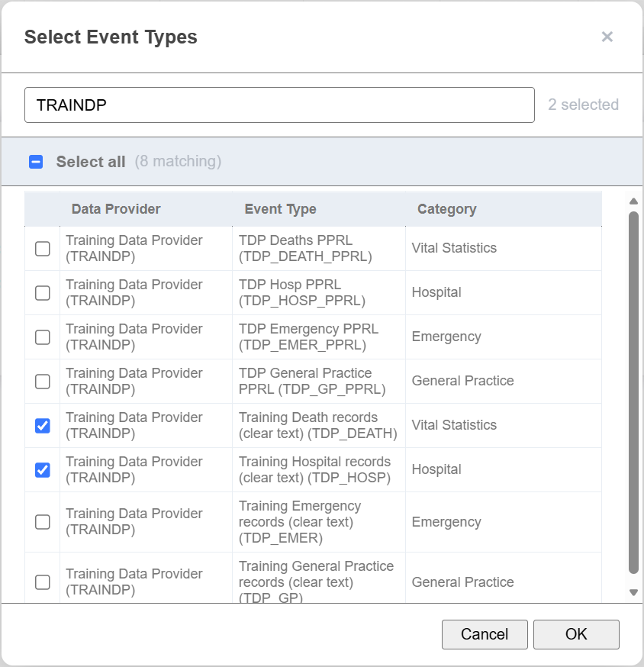This screenshot has height=667, width=644.
Task: Click Training Death records (TDP_DEATH) cell
Action: [319, 425]
